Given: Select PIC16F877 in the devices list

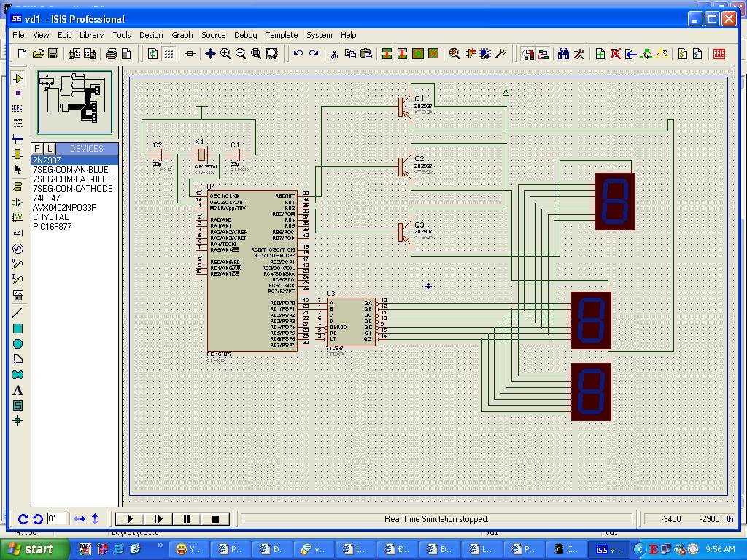Looking at the screenshot, I should pyautogui.click(x=52, y=227).
